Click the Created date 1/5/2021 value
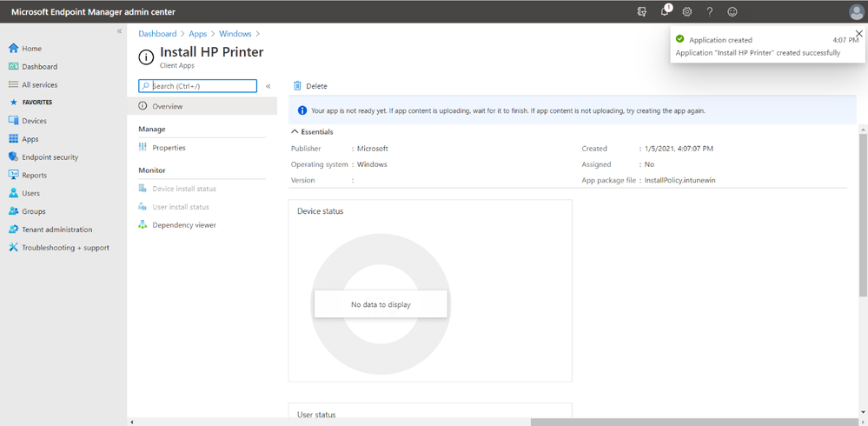 coord(679,149)
